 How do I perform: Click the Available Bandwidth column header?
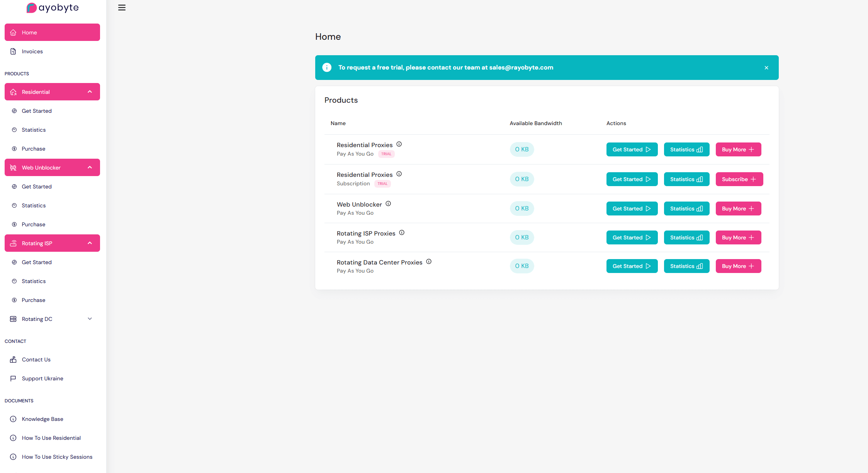[536, 123]
